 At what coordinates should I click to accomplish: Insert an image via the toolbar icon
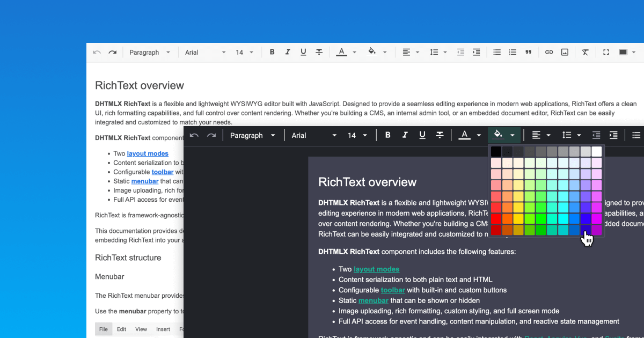tap(565, 52)
